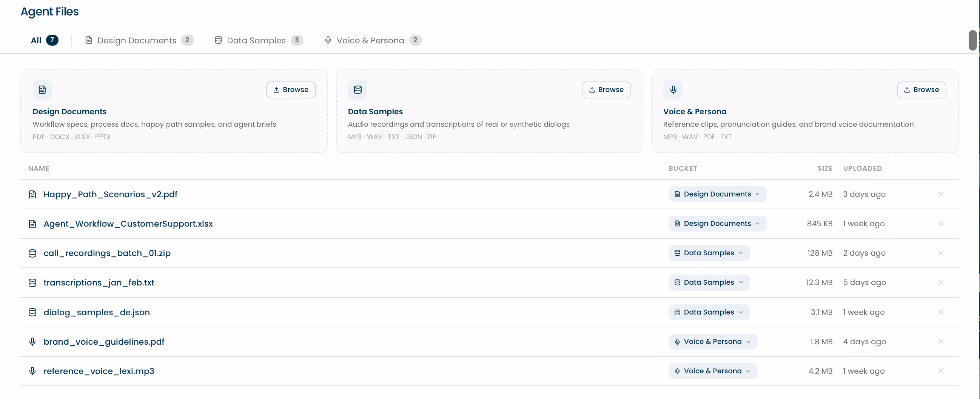
Task: Open bucket dropdown for Agent_Workflow_CustomerSupport.xlsx
Action: 718,224
